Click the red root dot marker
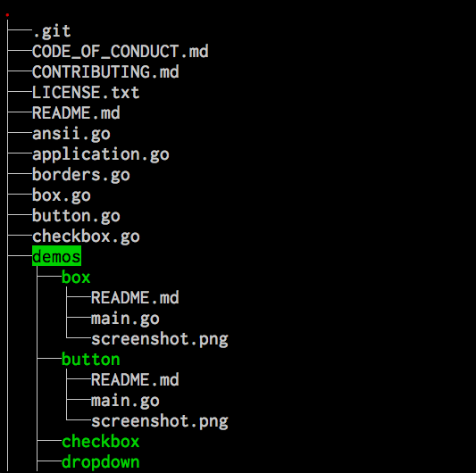 tap(7, 15)
